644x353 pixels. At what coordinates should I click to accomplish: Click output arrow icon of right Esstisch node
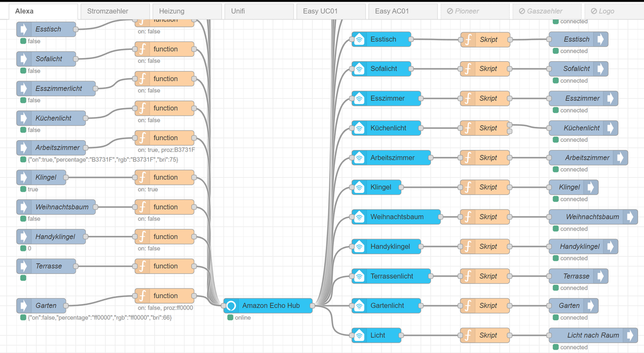click(x=601, y=39)
